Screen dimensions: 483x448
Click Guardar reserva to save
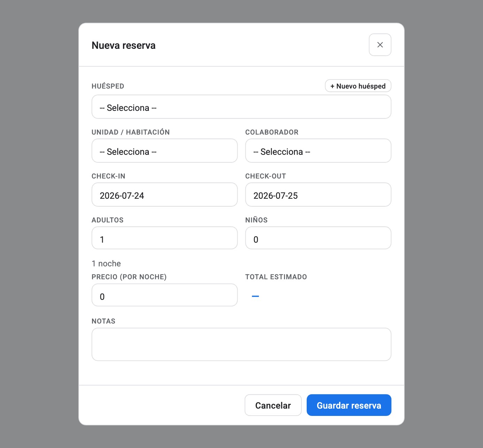tap(349, 405)
